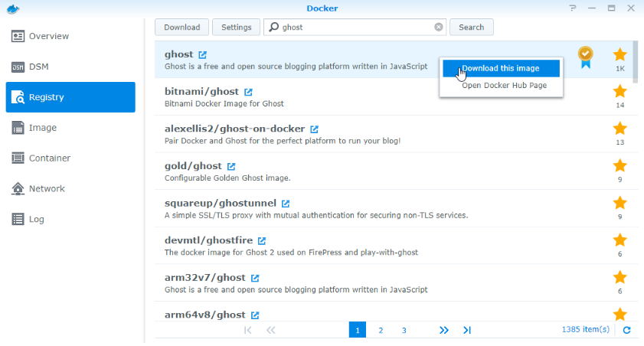
Task: Click the star icon for bitnami/ghost
Action: pyautogui.click(x=619, y=91)
